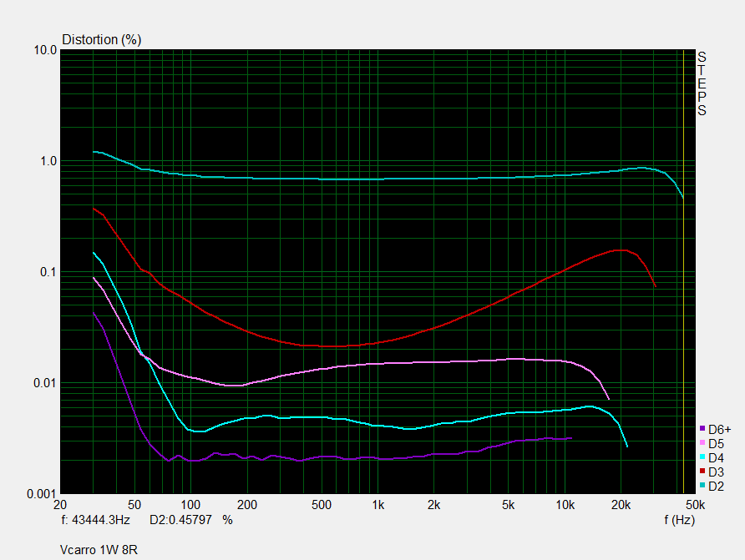Select the D4 legend label

click(716, 458)
